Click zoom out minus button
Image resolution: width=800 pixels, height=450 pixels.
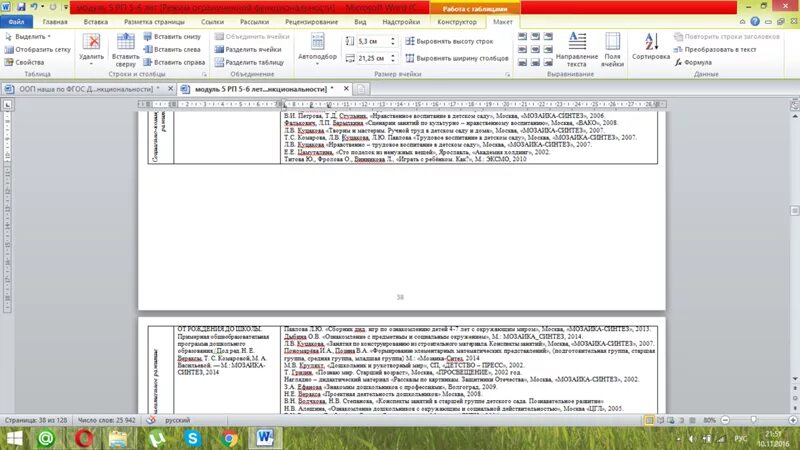(x=725, y=420)
